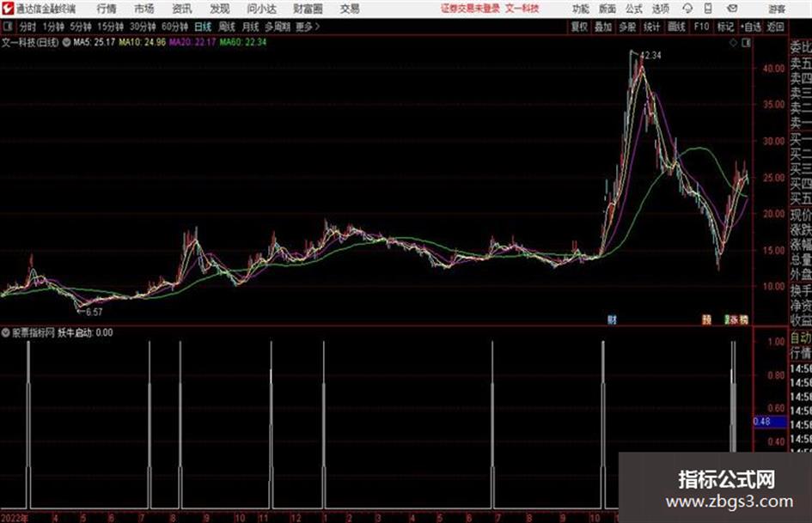Select the 多周期 tab
Image resolution: width=812 pixels, height=523 pixels.
(278, 27)
